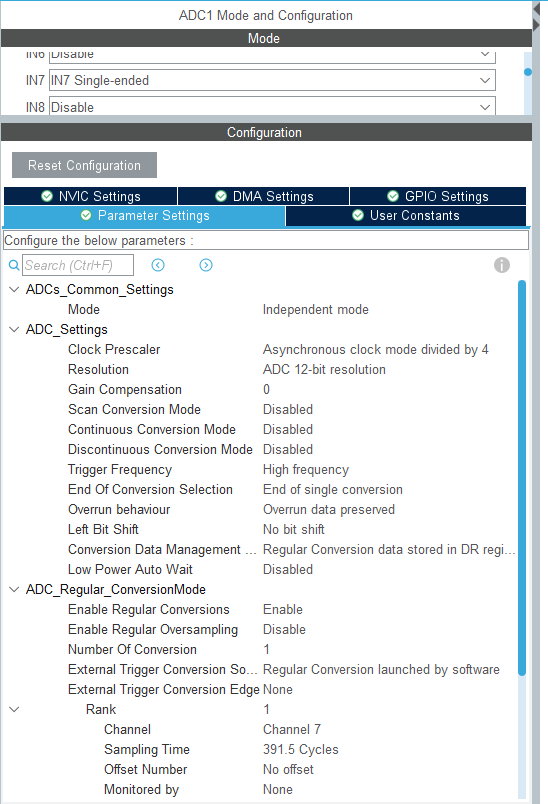Click the search magnifier icon
The width and height of the screenshot is (548, 804).
pos(14,265)
